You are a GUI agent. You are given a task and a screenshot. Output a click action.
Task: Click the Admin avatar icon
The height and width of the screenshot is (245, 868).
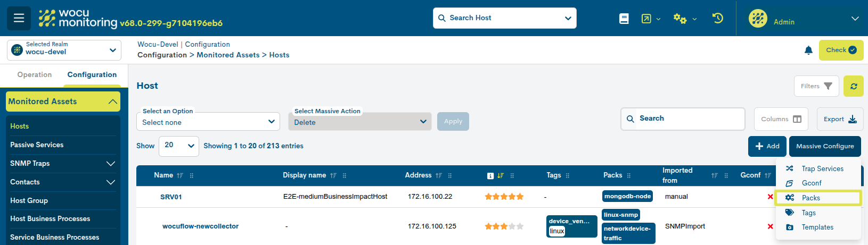(x=758, y=19)
